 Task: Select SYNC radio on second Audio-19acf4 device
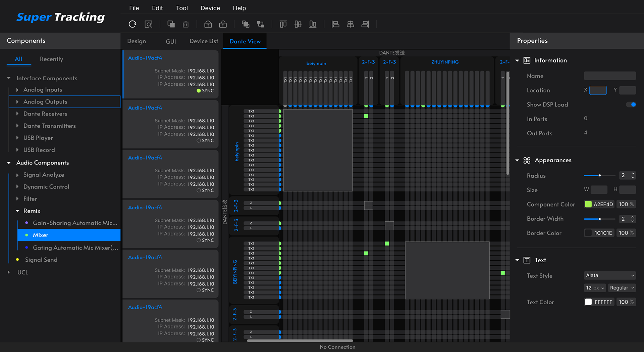(199, 141)
